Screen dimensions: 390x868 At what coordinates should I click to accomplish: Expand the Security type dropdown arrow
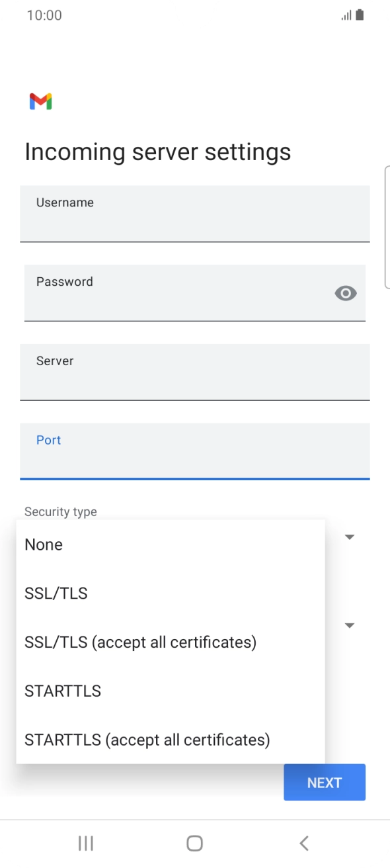tap(350, 537)
